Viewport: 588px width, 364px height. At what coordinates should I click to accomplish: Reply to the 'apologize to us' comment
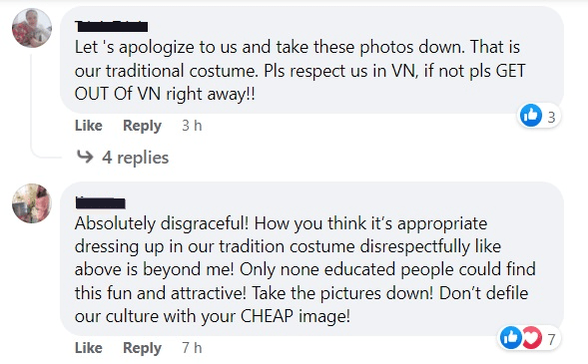pos(142,126)
